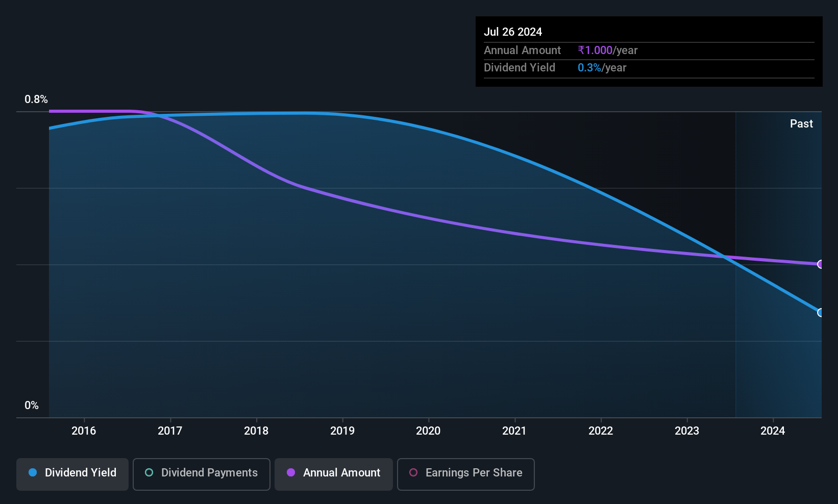Click the 2024 x-axis label
838x504 pixels.
point(773,431)
